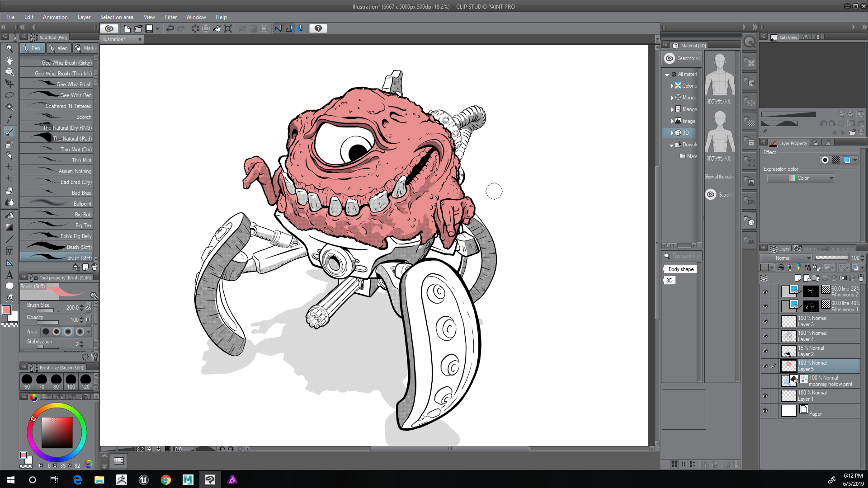Select the Eyedropper tool
The width and height of the screenshot is (868, 488).
(x=9, y=119)
